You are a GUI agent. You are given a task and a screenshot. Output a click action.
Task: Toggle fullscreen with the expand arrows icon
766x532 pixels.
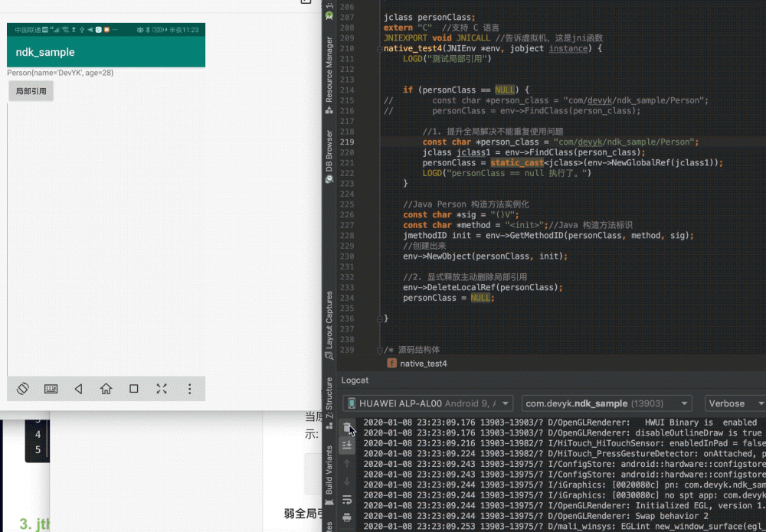(x=162, y=389)
